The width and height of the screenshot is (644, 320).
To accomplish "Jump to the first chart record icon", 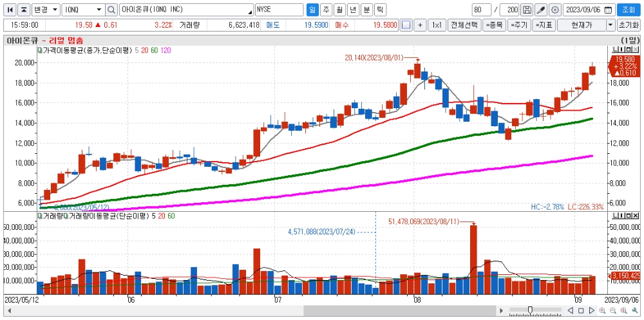I will tap(11, 10).
